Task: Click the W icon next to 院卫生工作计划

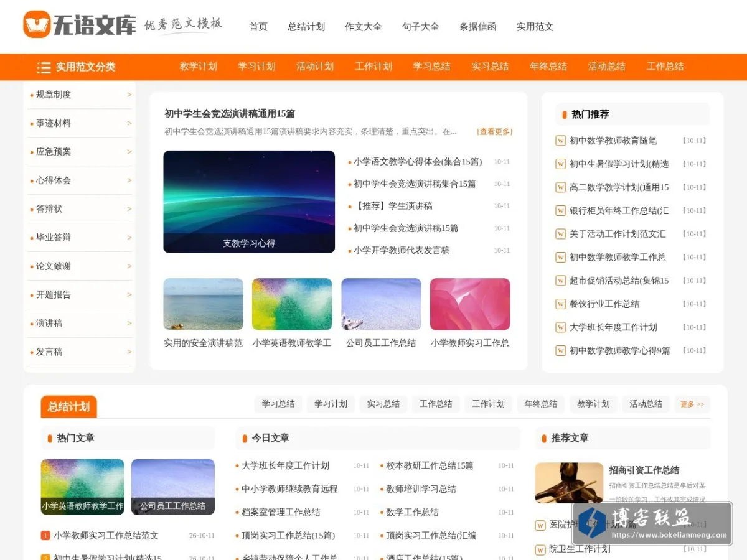Action: coord(540,549)
